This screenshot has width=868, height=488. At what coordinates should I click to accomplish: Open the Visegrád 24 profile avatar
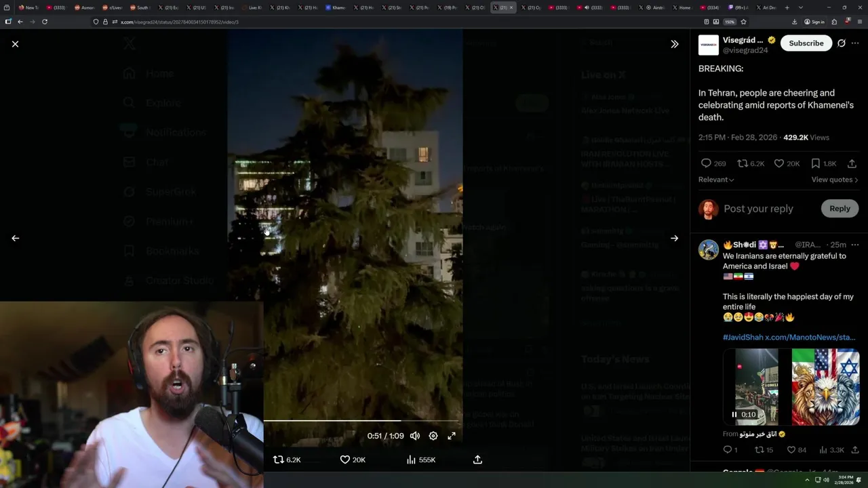point(708,45)
